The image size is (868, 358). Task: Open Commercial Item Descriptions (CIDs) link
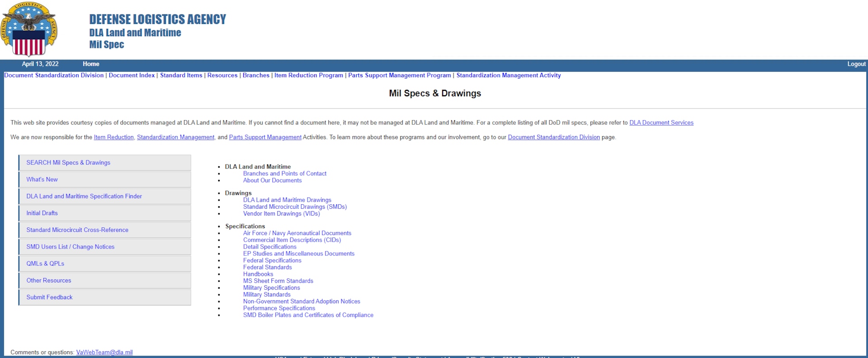tap(292, 240)
